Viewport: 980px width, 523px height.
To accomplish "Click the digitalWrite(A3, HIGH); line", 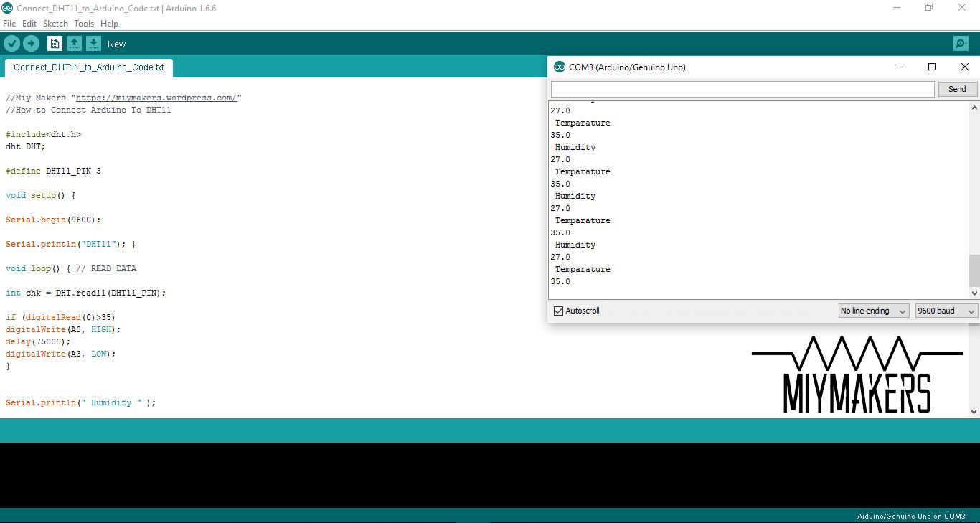I will pyautogui.click(x=63, y=330).
